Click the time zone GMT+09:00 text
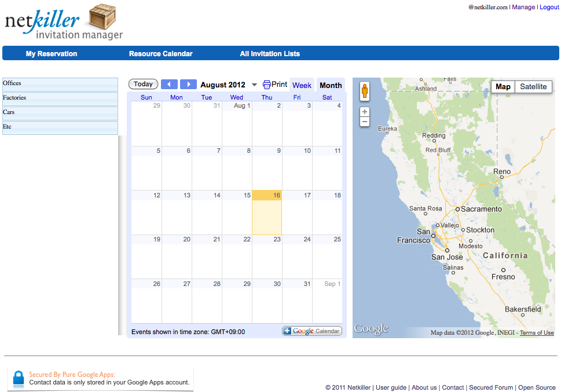The height and width of the screenshot is (392, 561). [228, 332]
